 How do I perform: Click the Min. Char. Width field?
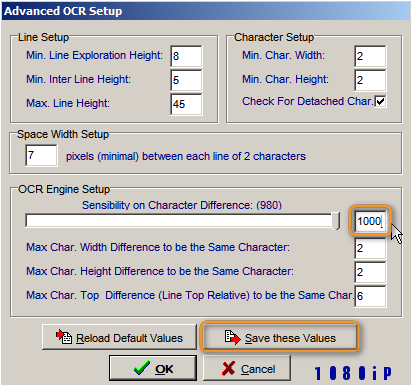pos(370,56)
